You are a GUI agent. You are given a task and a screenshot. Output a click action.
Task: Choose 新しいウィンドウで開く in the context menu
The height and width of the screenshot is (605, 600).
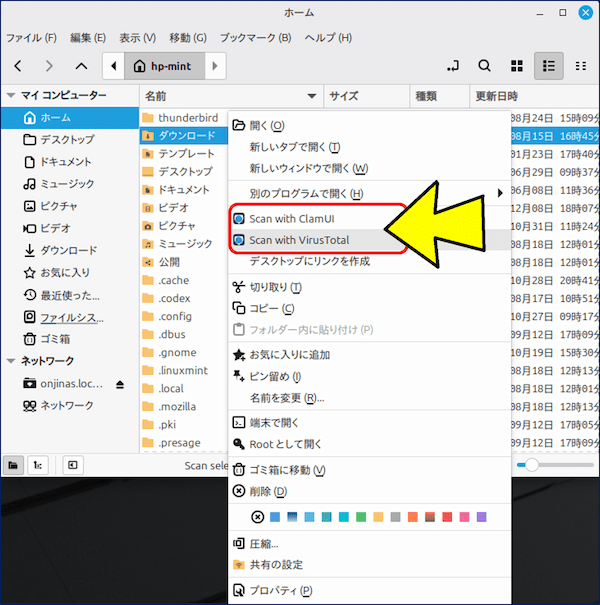370,168
